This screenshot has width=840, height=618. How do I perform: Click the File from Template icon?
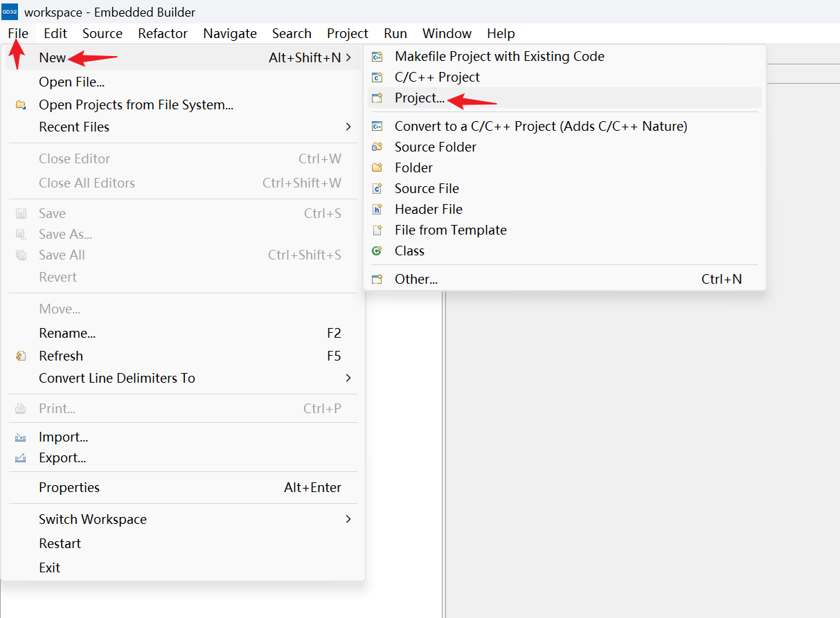point(377,230)
